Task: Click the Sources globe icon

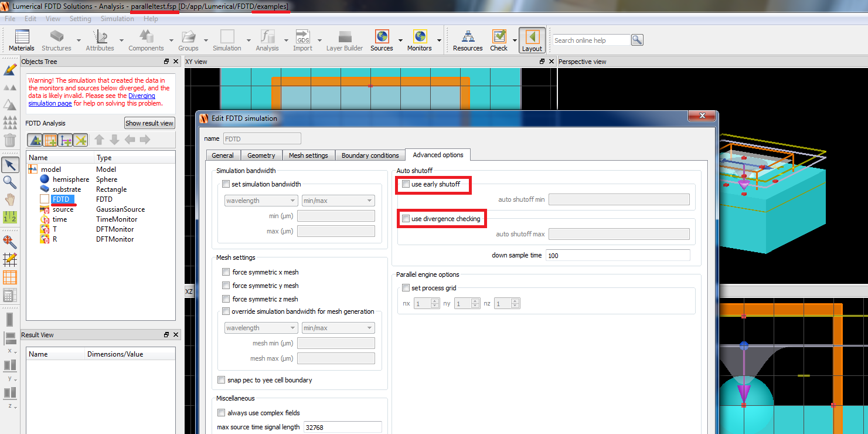Action: (382, 37)
